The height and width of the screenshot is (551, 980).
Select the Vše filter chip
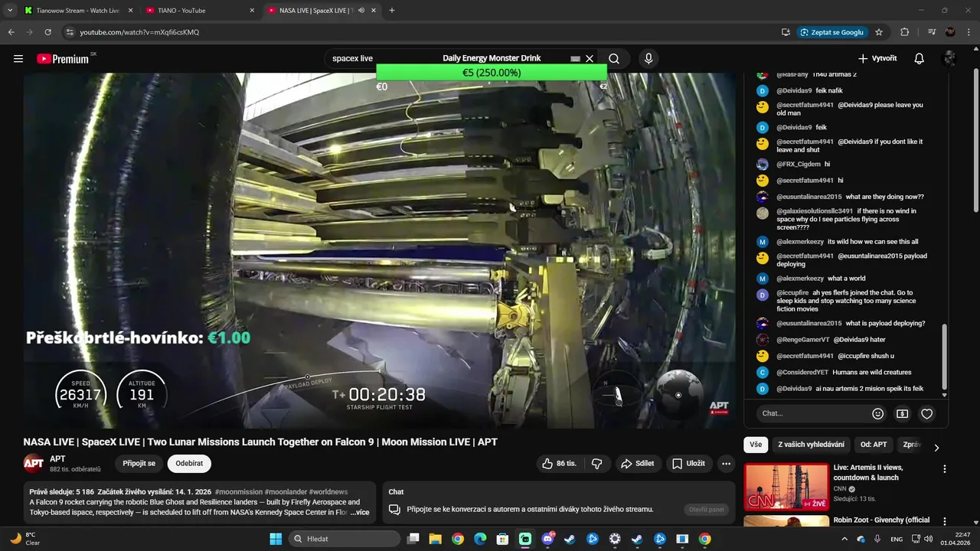[x=756, y=445]
